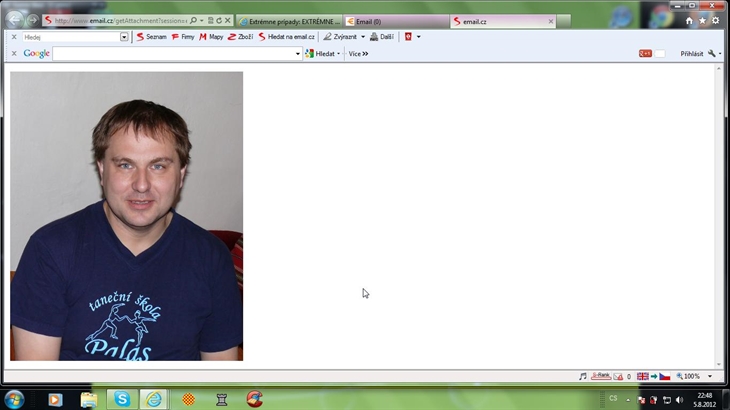Open Mapy toolbar link
Viewport: 730px width, 410px height.
point(211,37)
